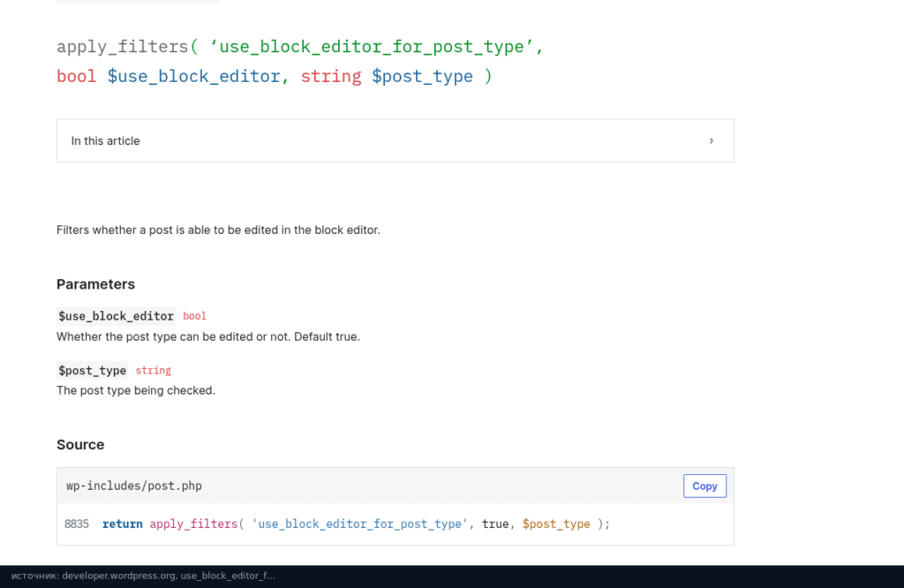Copy the source code snippet

[704, 486]
